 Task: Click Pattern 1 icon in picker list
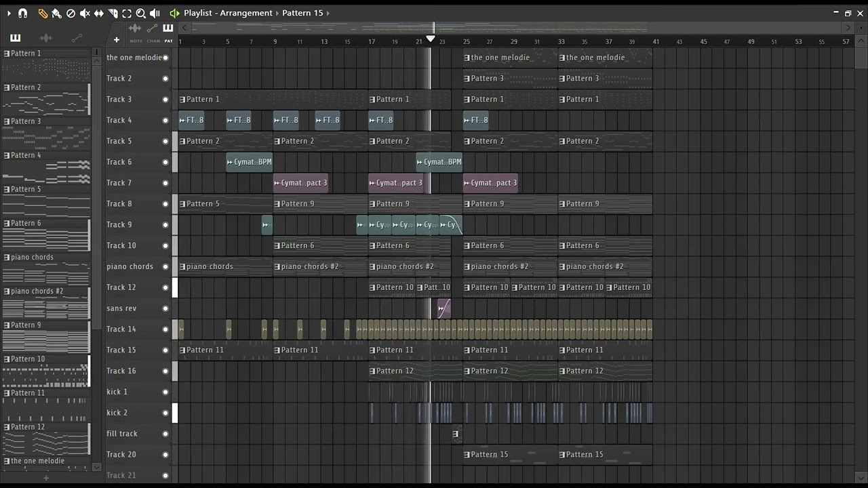tap(7, 54)
